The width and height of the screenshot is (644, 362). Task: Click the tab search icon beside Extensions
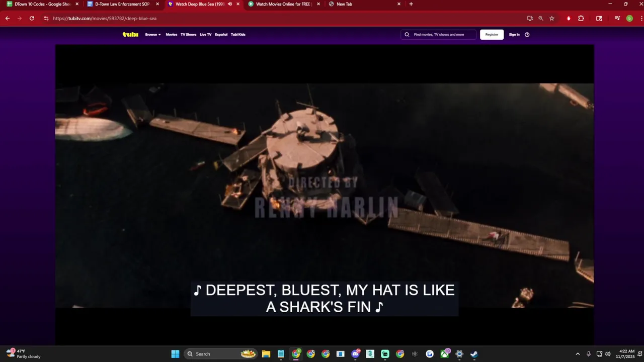[599, 18]
